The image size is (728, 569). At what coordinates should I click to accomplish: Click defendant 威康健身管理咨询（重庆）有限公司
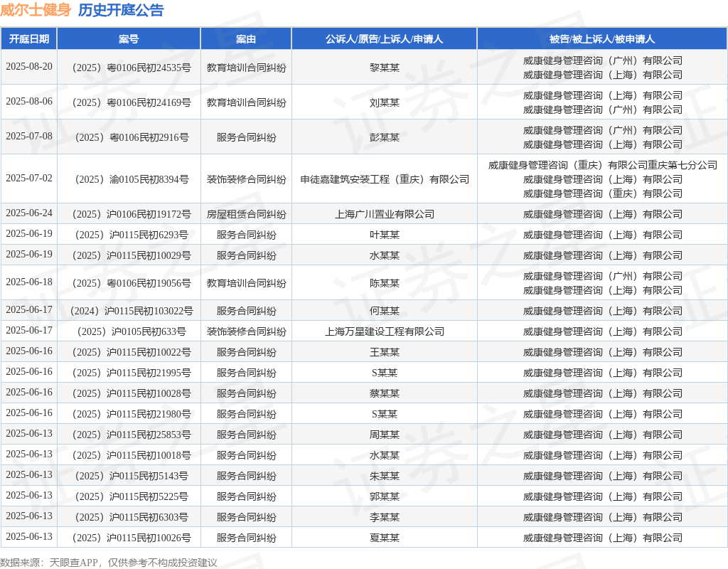click(603, 193)
